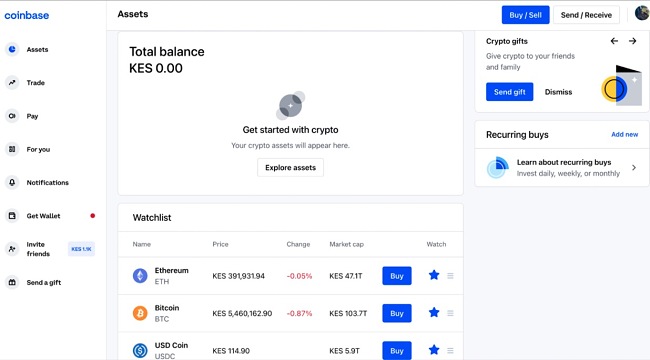Click the Invite friends person icon
The height and width of the screenshot is (360, 650).
(12, 249)
